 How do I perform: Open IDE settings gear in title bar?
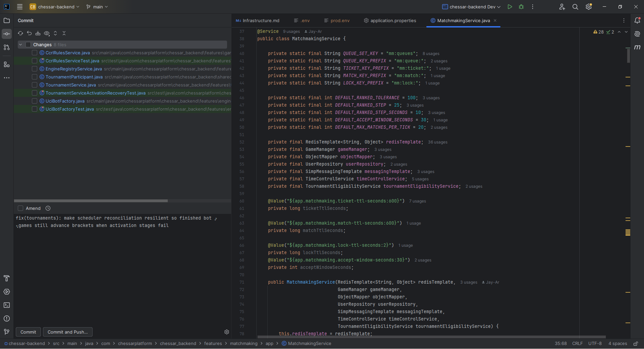(589, 7)
